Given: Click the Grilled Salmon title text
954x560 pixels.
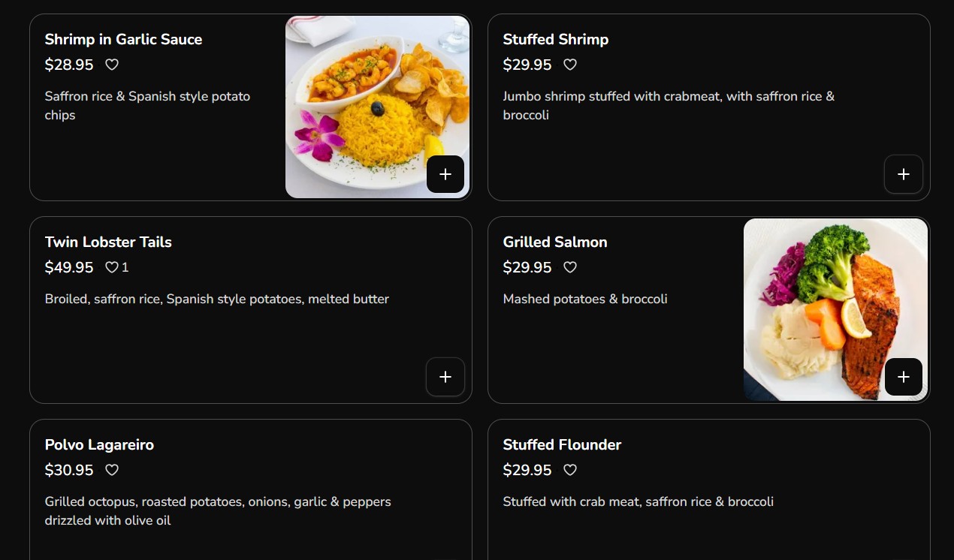Looking at the screenshot, I should coord(554,242).
